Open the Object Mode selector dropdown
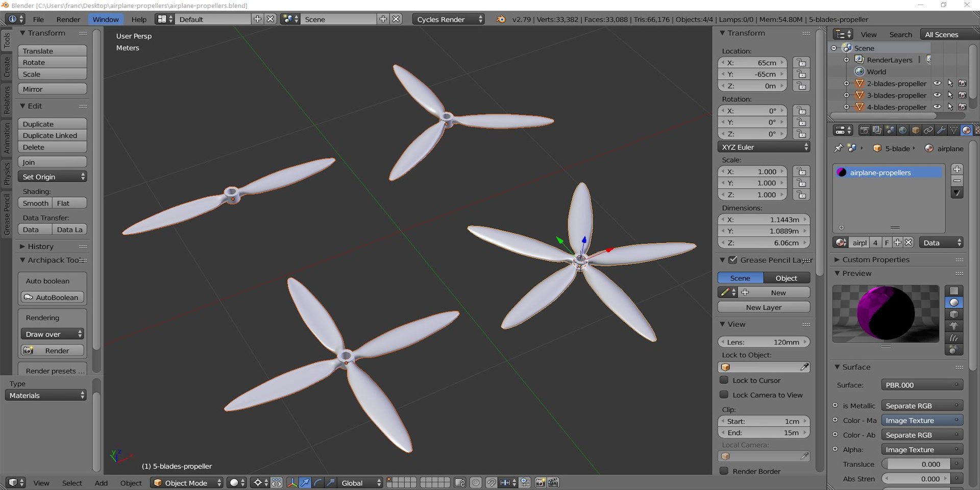The image size is (980, 490). pyautogui.click(x=187, y=483)
